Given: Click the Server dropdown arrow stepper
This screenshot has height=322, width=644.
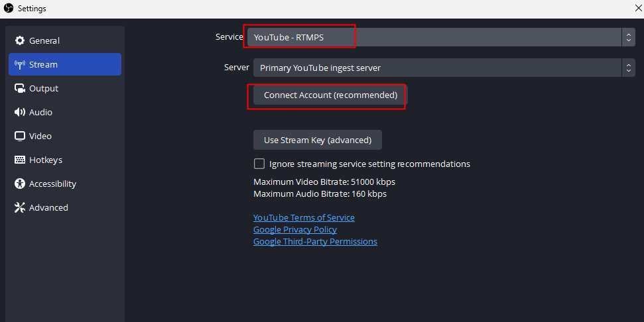Looking at the screenshot, I should click(628, 68).
